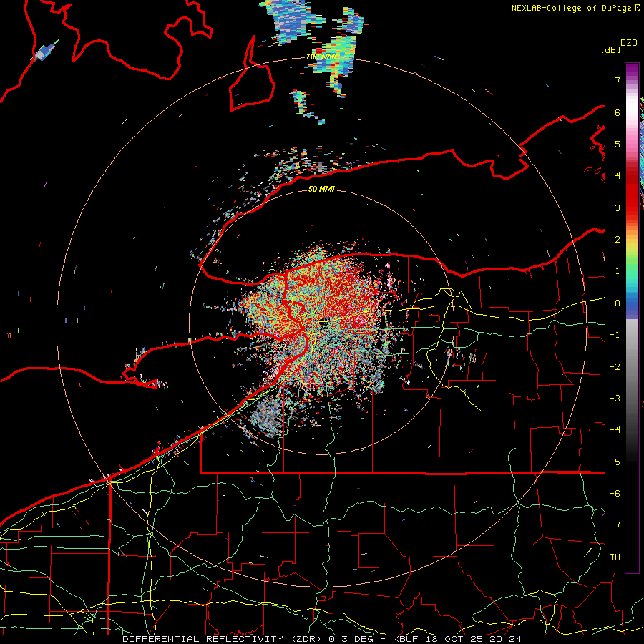Image resolution: width=644 pixels, height=644 pixels.
Task: Click the -3 dB tick label
Action: (x=615, y=399)
